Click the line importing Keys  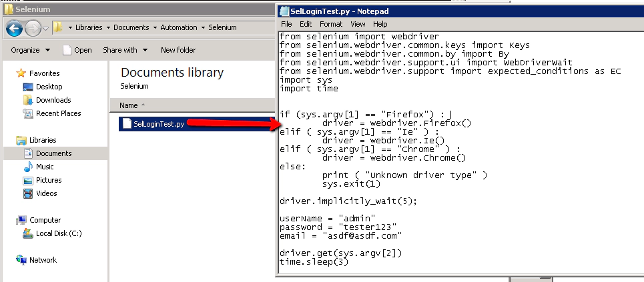click(x=404, y=45)
